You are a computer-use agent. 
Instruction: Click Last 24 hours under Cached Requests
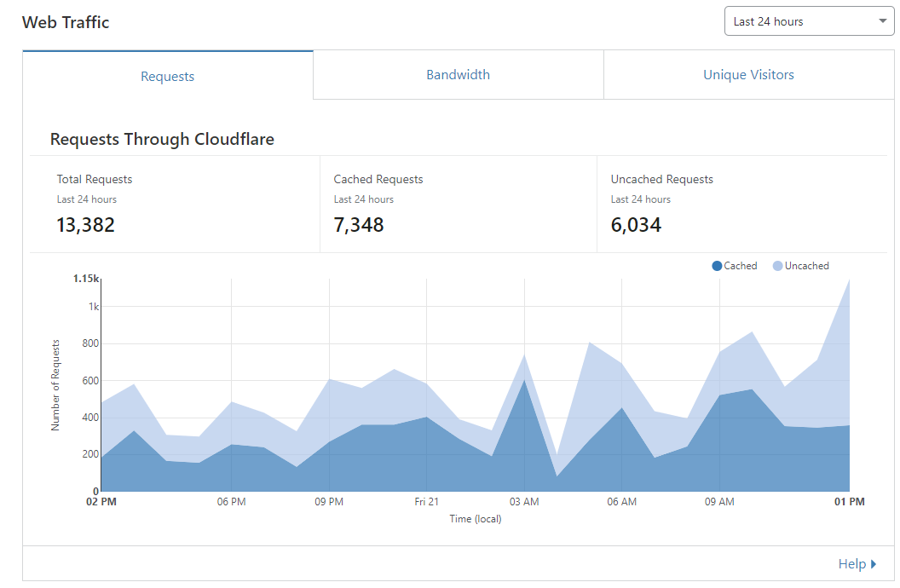[364, 199]
